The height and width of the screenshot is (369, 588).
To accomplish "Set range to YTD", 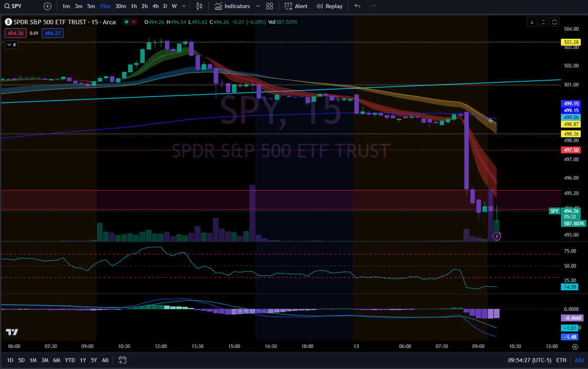I will pos(70,360).
